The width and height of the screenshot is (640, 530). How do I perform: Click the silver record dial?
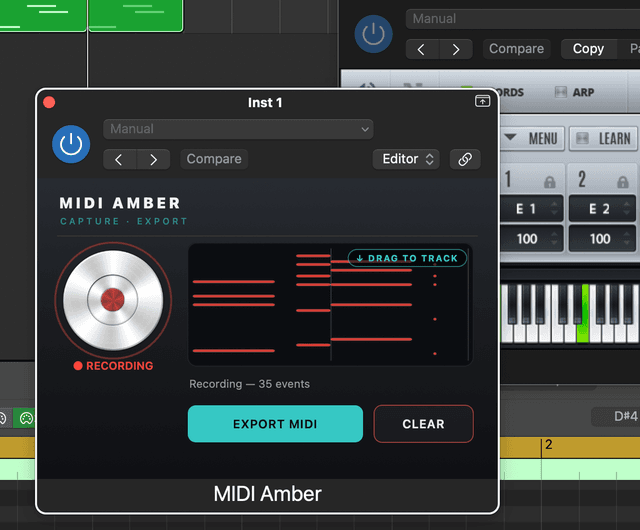click(113, 300)
